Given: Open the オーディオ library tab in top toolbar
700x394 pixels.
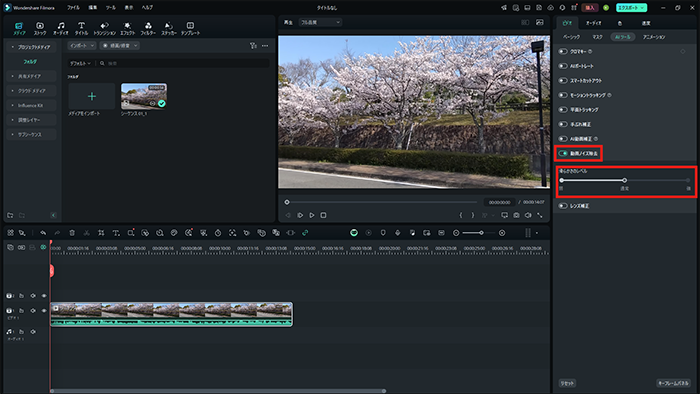Looking at the screenshot, I should click(61, 29).
